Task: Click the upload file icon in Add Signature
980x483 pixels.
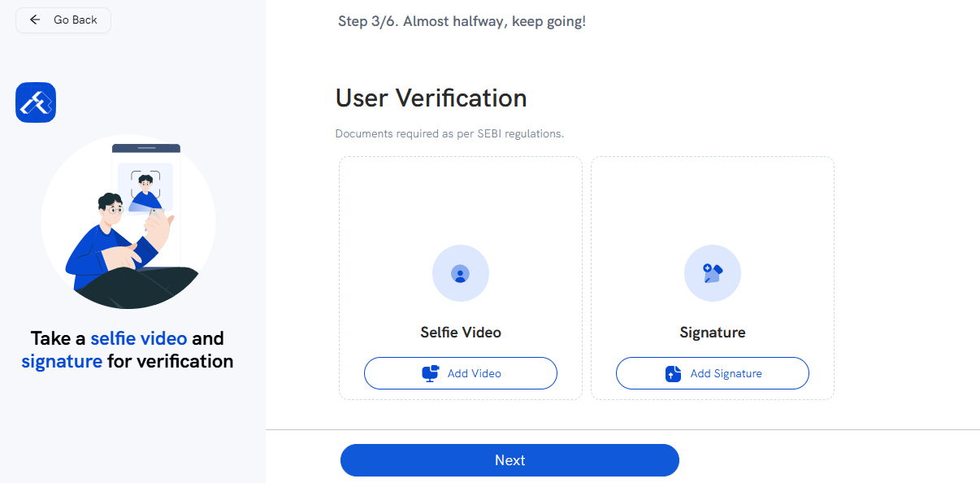Action: 673,374
